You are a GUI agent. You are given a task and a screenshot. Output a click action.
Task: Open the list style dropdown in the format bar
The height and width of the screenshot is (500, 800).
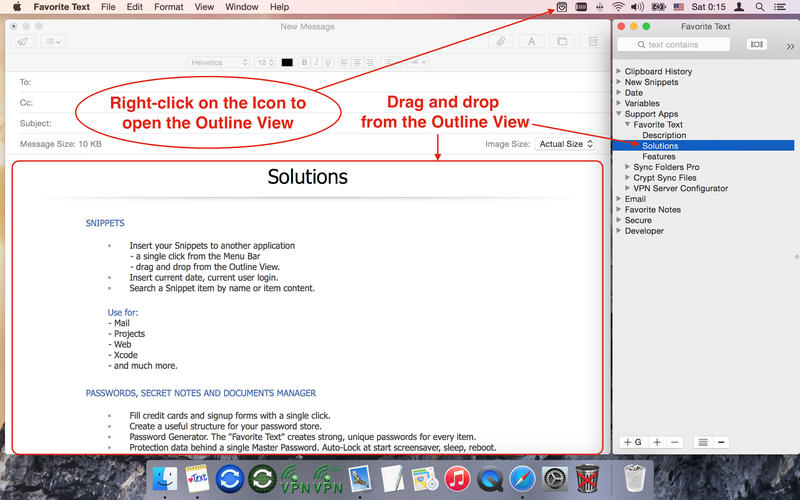pos(391,62)
